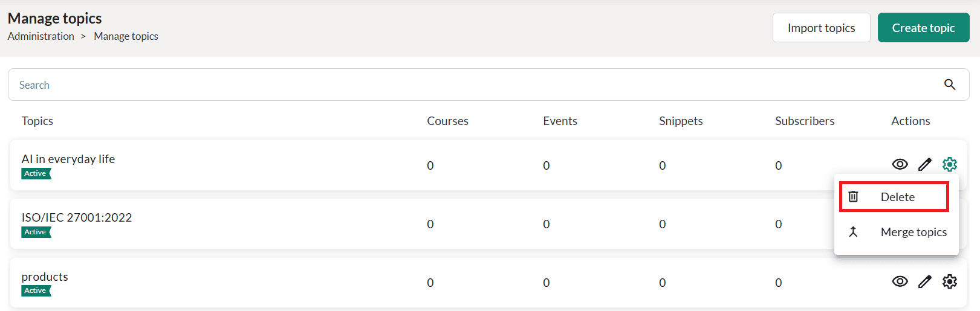Image resolution: width=980 pixels, height=311 pixels.
Task: View the 'AI in everyday life' topic
Action: pyautogui.click(x=900, y=164)
